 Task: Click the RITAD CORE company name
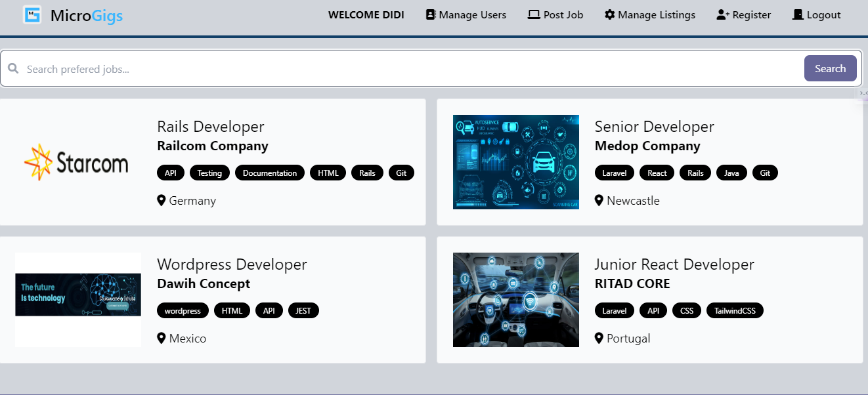click(x=632, y=283)
